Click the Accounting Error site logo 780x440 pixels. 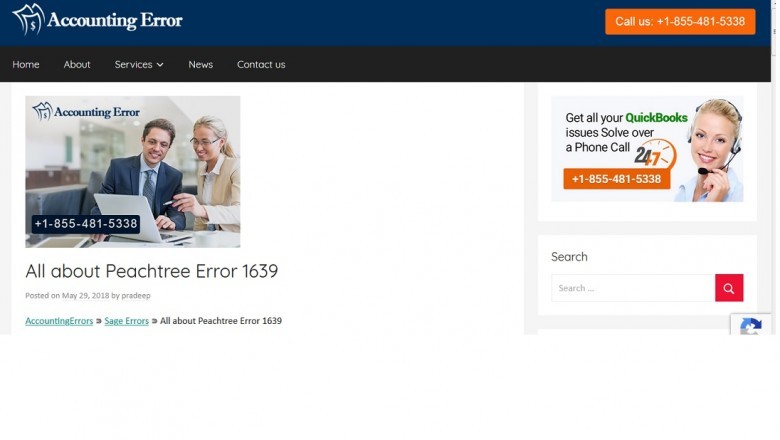point(98,20)
